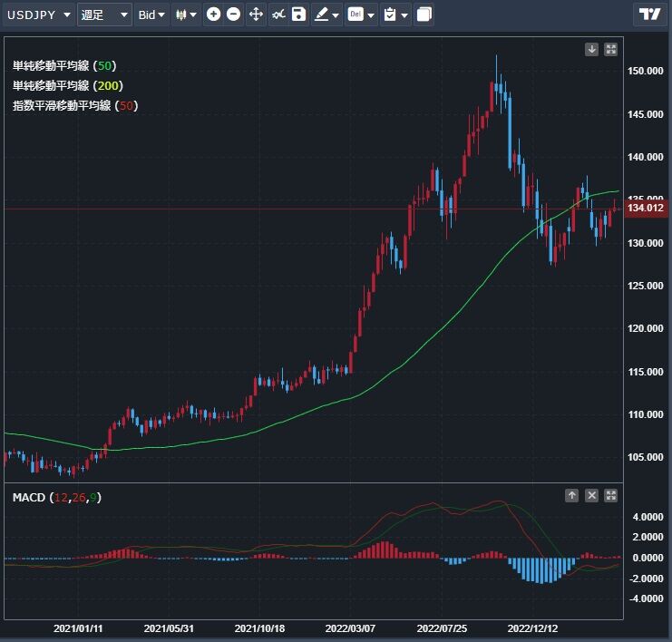
Task: Click the -4.0000 MACD axis value
Action: pyautogui.click(x=646, y=598)
